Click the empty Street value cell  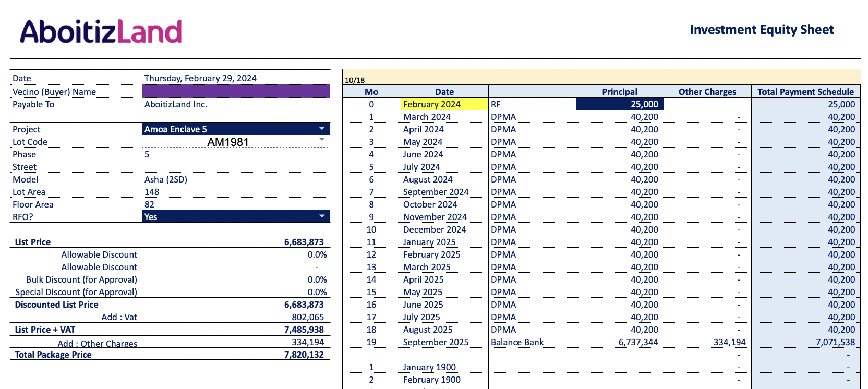click(x=236, y=167)
